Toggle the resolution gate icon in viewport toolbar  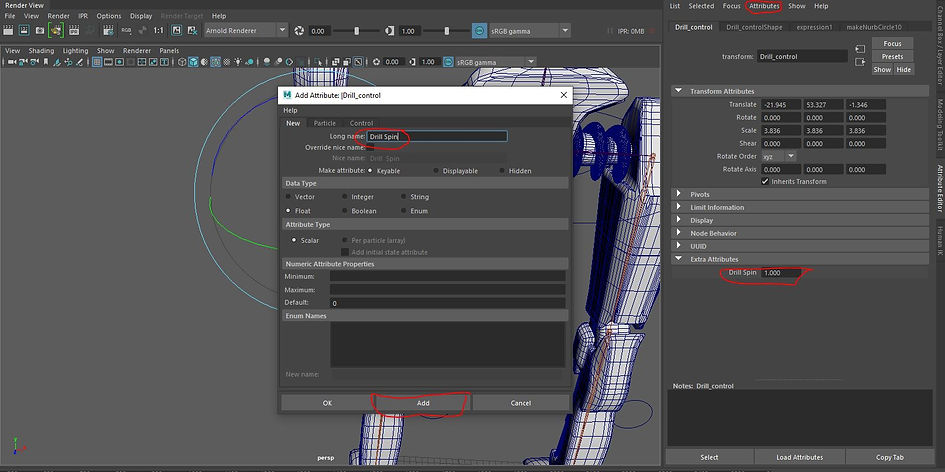click(119, 61)
